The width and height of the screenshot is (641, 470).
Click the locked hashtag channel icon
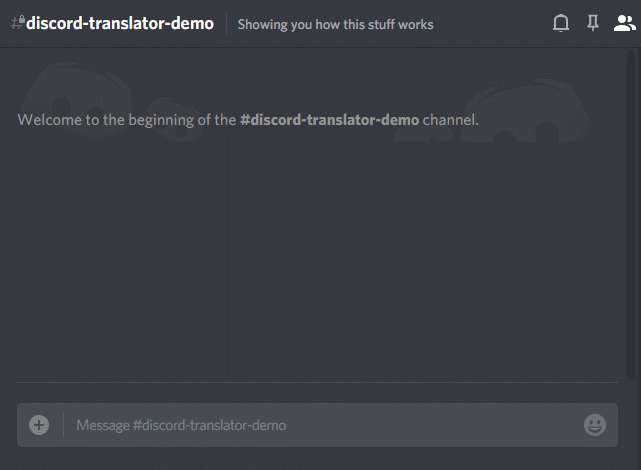[18, 22]
